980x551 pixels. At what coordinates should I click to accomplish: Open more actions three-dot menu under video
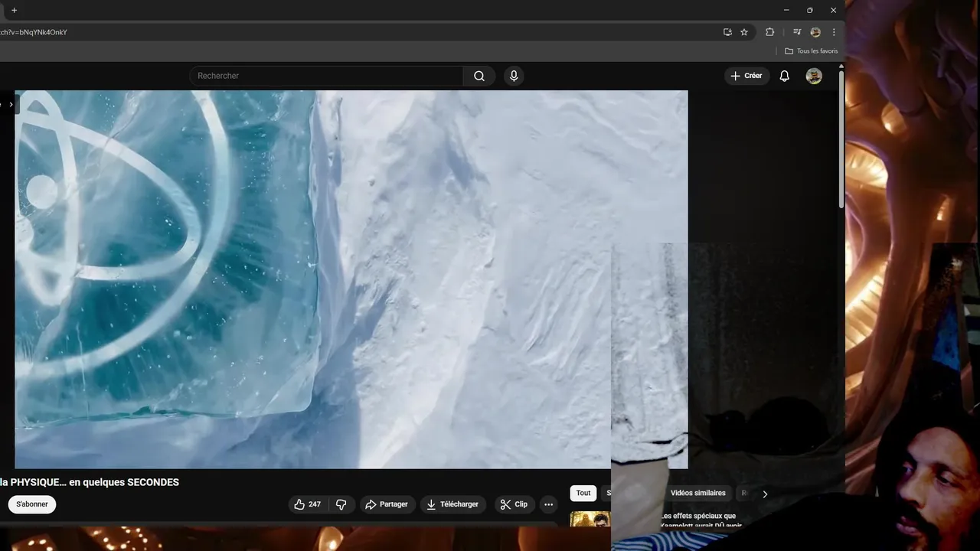pos(548,504)
